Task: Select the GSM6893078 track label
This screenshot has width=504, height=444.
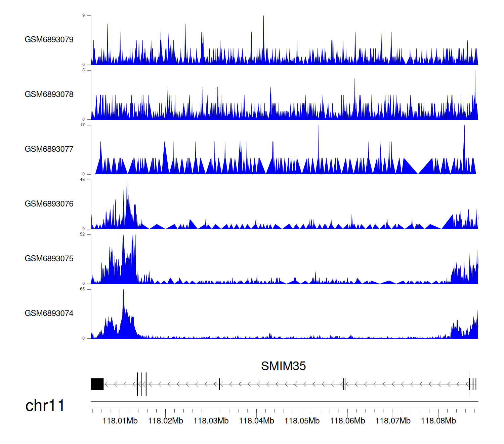Action: 49,95
